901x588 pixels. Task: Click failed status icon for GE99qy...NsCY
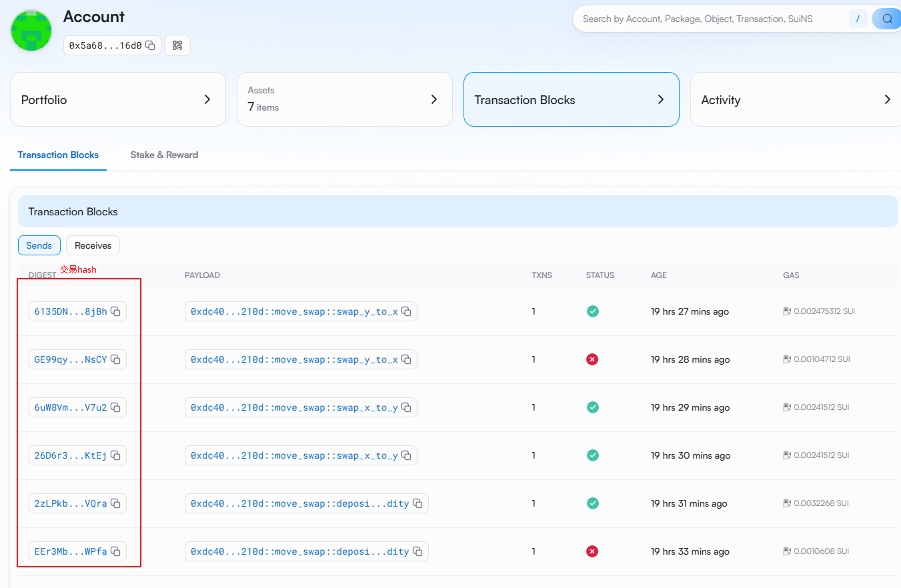[592, 359]
